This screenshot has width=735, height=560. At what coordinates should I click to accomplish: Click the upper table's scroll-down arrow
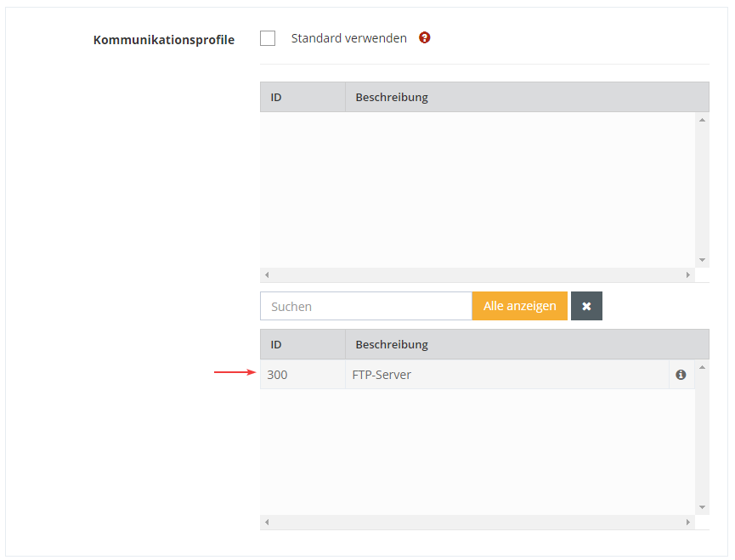702,260
